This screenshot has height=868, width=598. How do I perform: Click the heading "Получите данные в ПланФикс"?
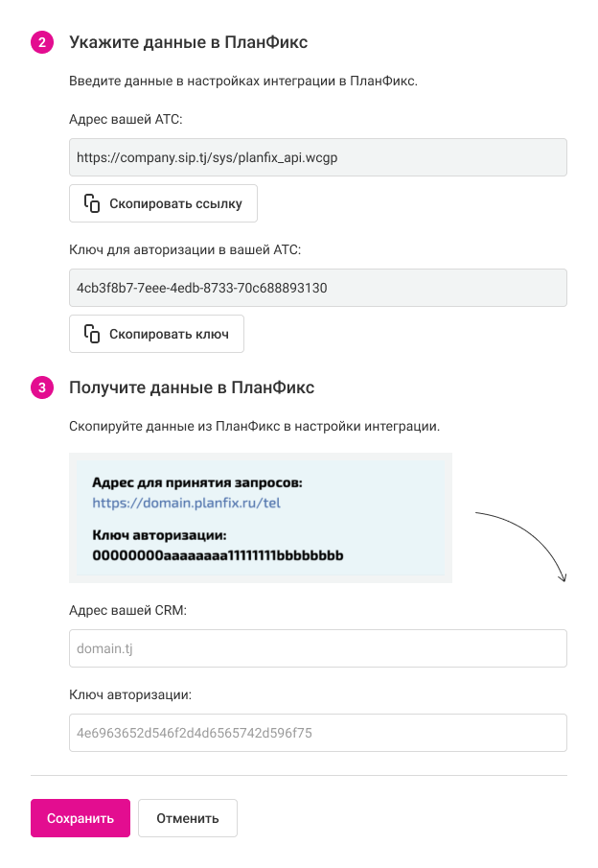click(x=192, y=387)
